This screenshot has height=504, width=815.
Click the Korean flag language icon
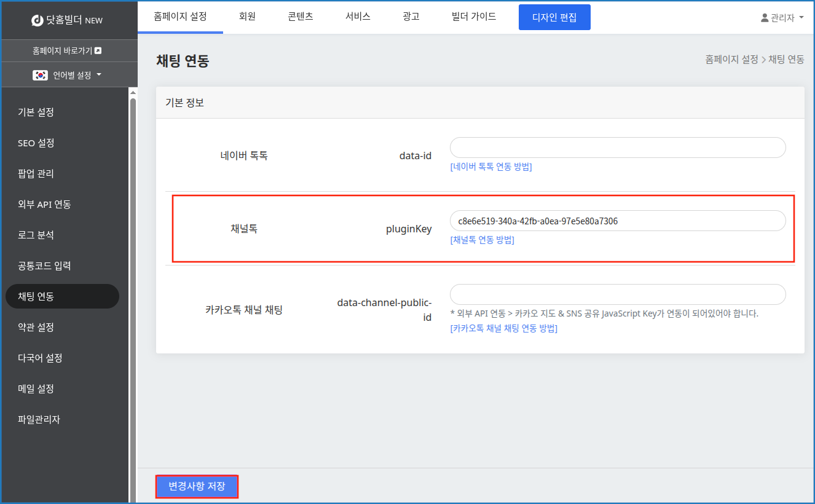click(41, 75)
